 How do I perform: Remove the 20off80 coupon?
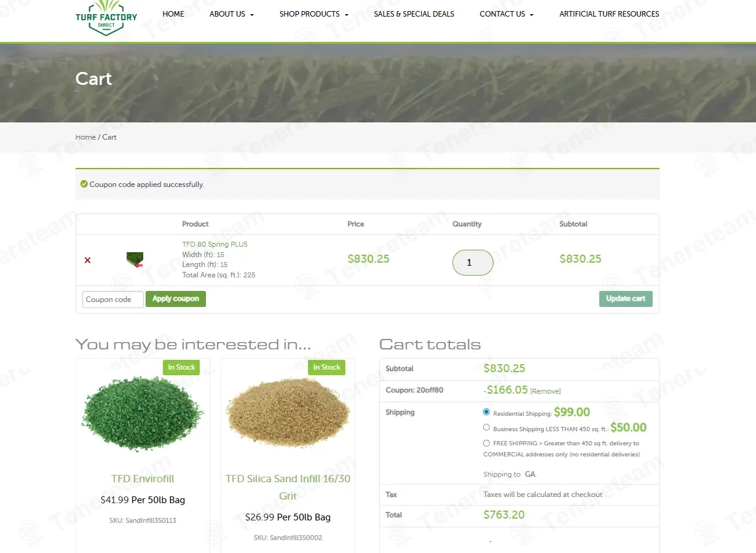coord(545,391)
